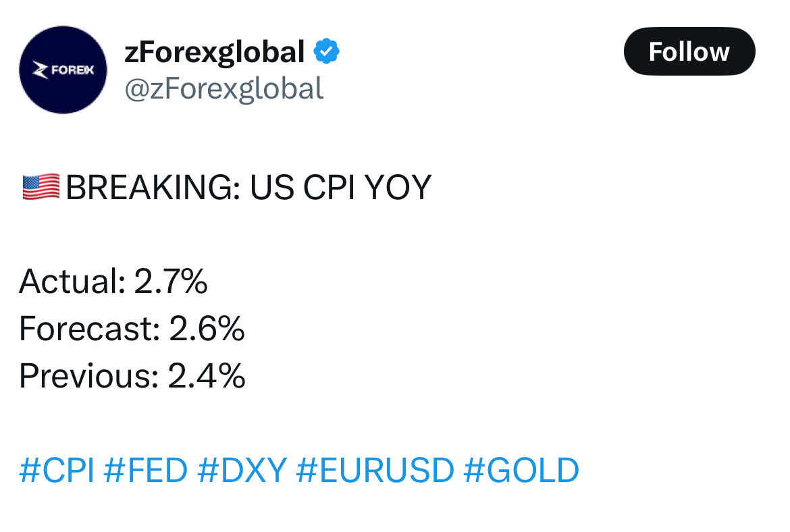Open the #FED hashtag

pyautogui.click(x=146, y=470)
